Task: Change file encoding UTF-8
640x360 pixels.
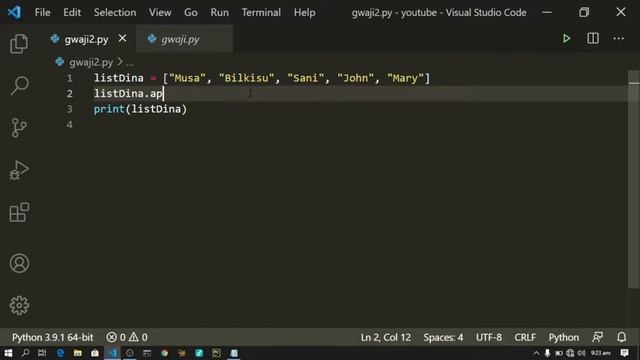Action: [489, 337]
